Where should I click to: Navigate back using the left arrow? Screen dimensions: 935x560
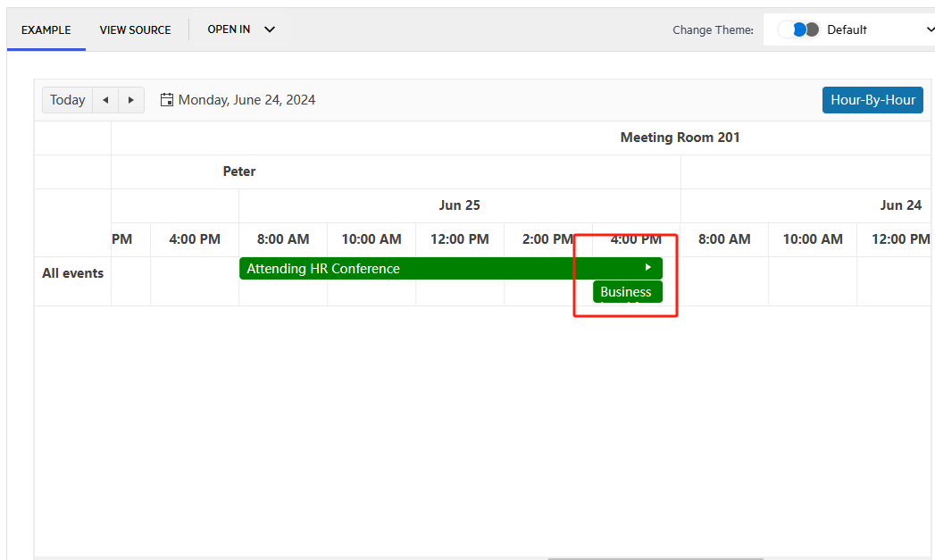[104, 100]
